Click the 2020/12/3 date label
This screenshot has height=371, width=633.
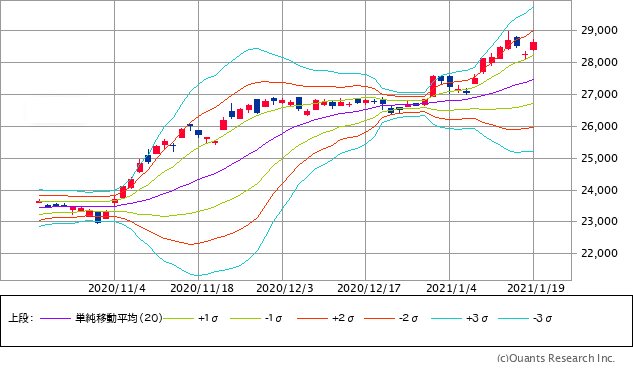tap(285, 288)
